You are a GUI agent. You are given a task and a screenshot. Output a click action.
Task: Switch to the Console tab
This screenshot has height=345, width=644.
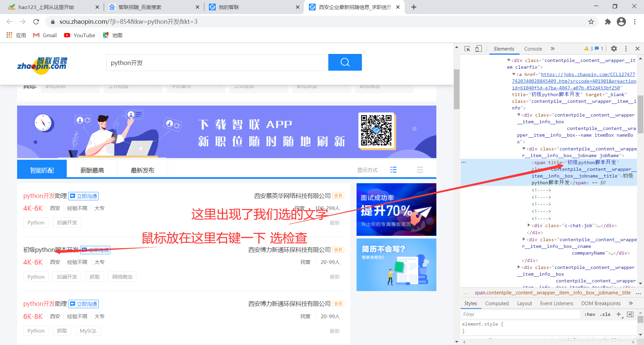coord(533,49)
